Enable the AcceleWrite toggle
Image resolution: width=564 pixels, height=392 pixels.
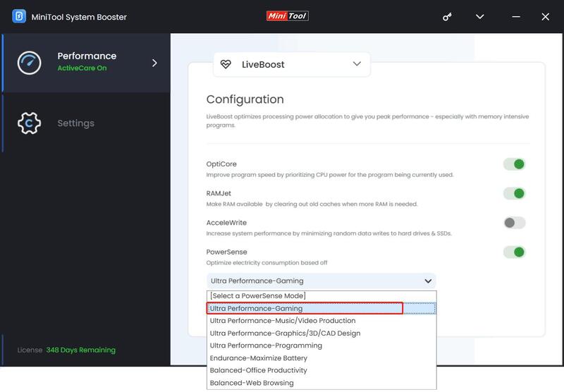coord(514,223)
